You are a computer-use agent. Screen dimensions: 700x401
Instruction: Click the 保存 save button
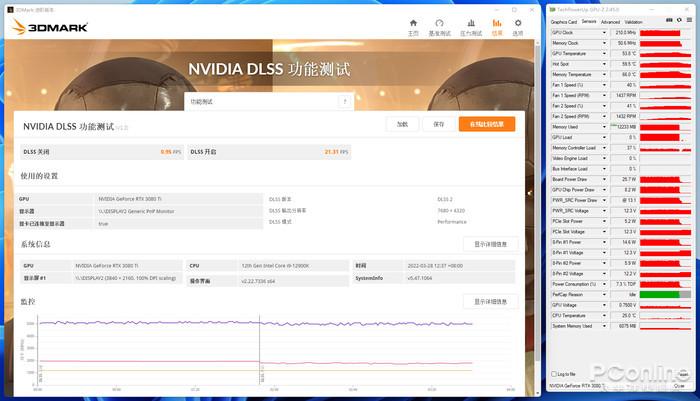439,124
